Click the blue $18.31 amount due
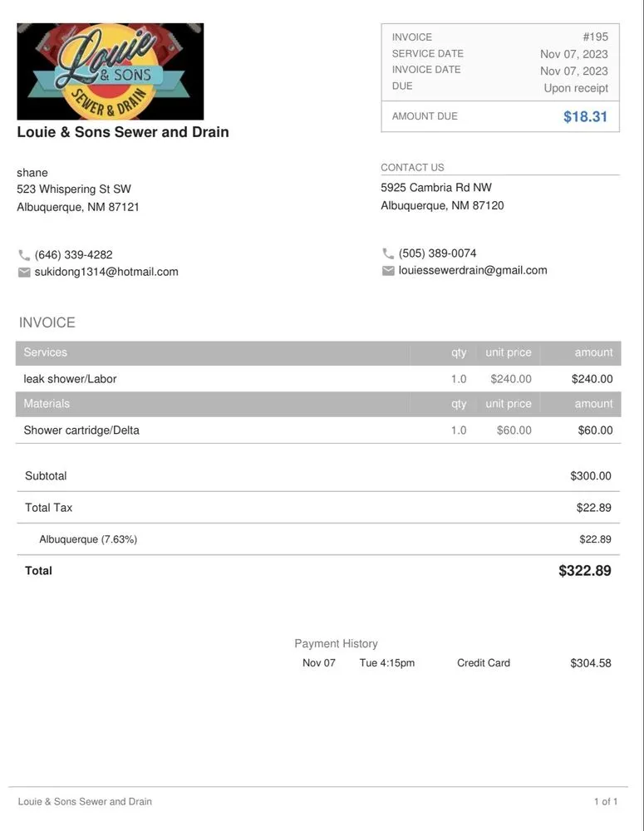This screenshot has height=831, width=644. coord(585,116)
